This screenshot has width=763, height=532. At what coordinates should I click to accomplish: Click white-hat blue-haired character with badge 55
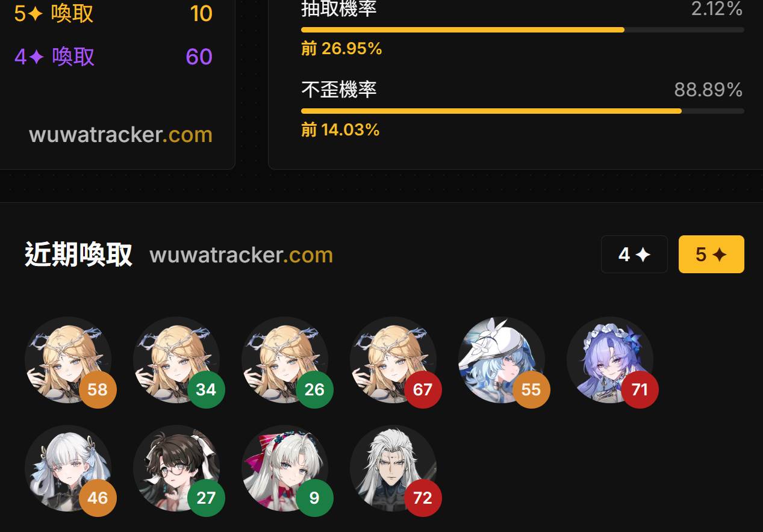(x=502, y=360)
